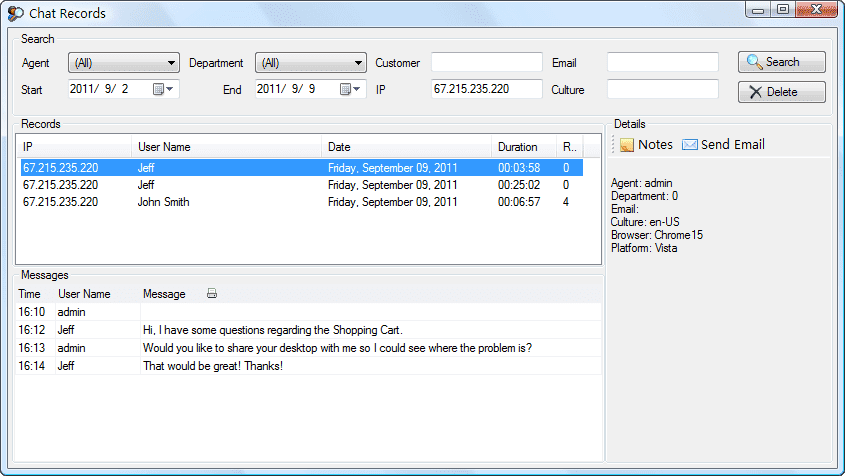Expand the Department dropdown
The height and width of the screenshot is (476, 845).
pyautogui.click(x=310, y=63)
